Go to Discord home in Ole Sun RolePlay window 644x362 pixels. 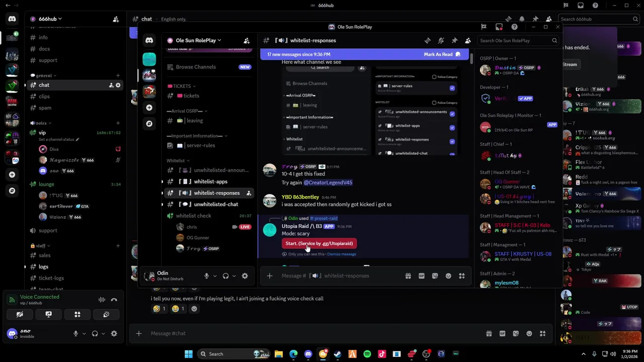(x=149, y=40)
